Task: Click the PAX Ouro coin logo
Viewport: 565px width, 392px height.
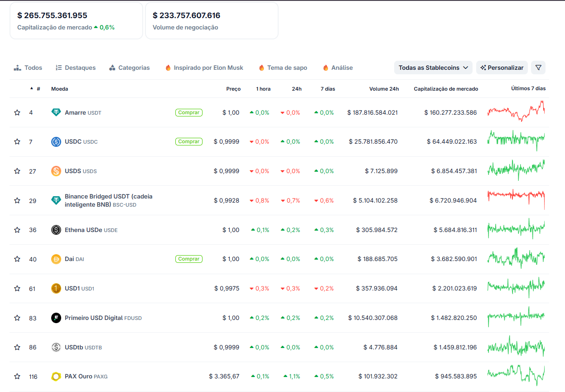Action: [x=56, y=377]
